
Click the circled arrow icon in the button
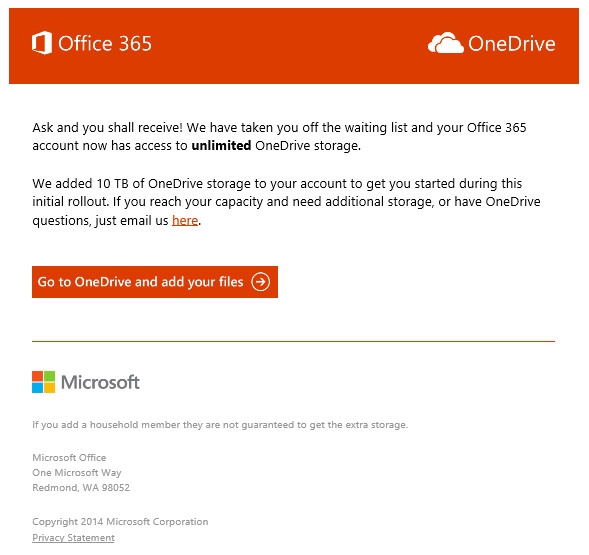tap(260, 282)
